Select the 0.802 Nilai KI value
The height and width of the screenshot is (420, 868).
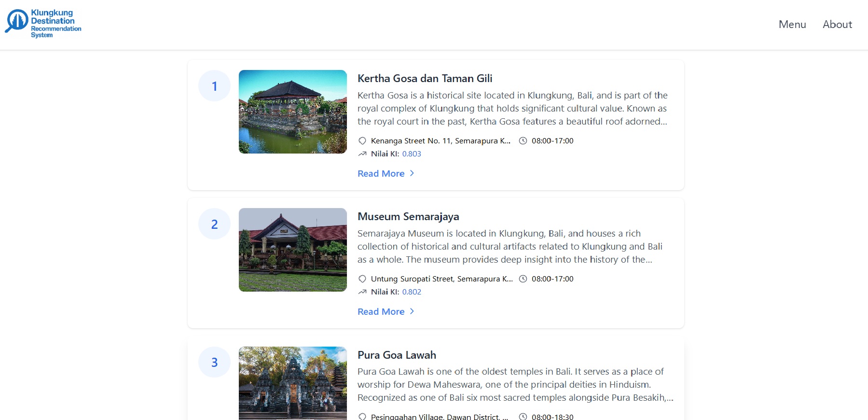coord(412,292)
